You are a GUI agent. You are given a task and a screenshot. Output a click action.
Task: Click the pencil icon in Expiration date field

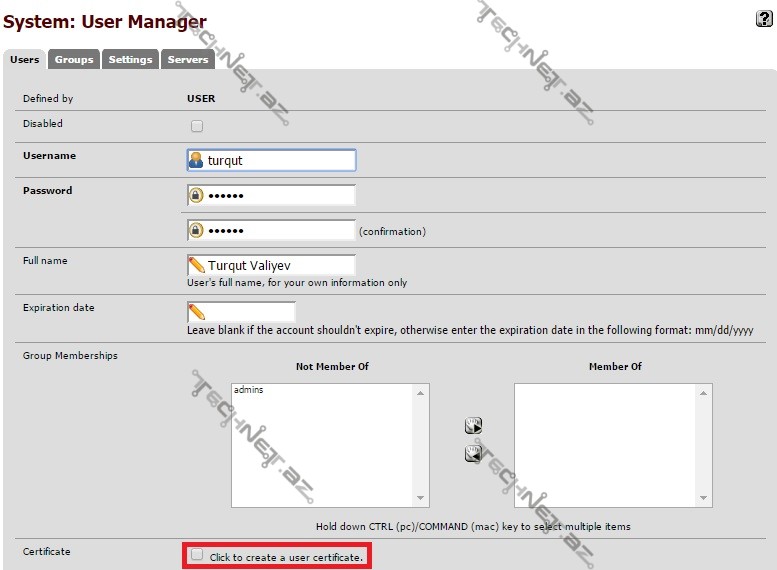tap(196, 312)
